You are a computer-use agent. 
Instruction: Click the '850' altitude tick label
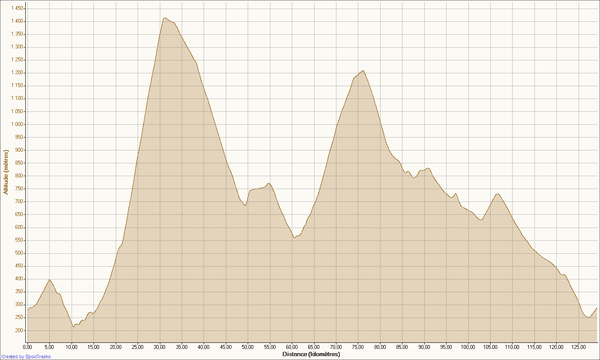click(x=20, y=163)
